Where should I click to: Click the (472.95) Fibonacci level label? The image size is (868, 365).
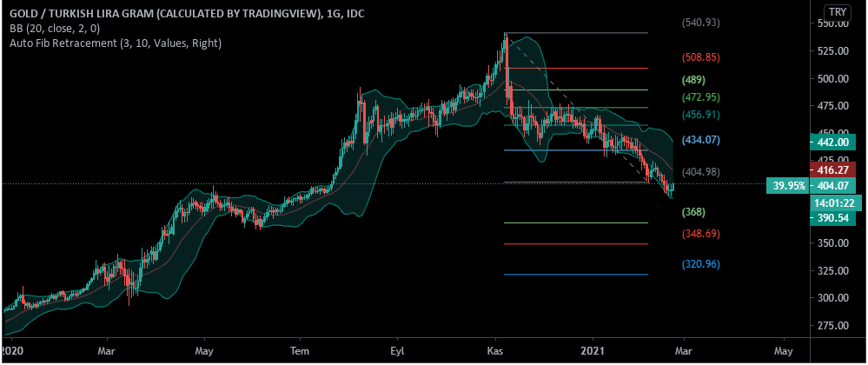[701, 97]
